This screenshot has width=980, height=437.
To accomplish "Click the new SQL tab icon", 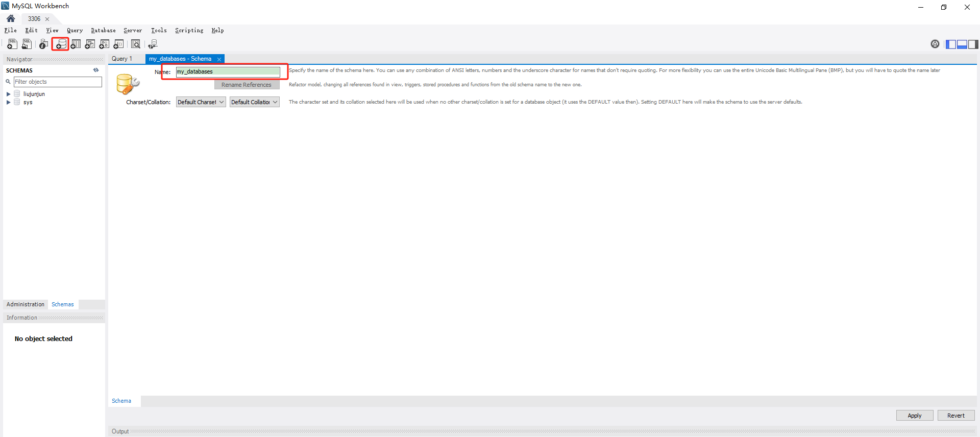I will pos(12,44).
